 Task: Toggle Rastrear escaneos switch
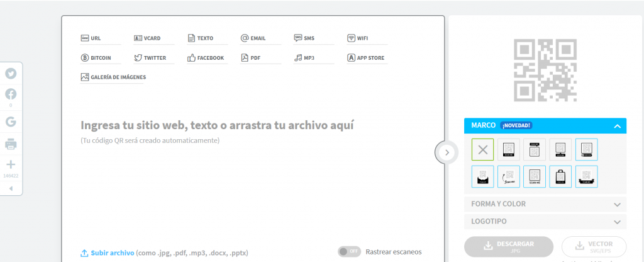(349, 252)
